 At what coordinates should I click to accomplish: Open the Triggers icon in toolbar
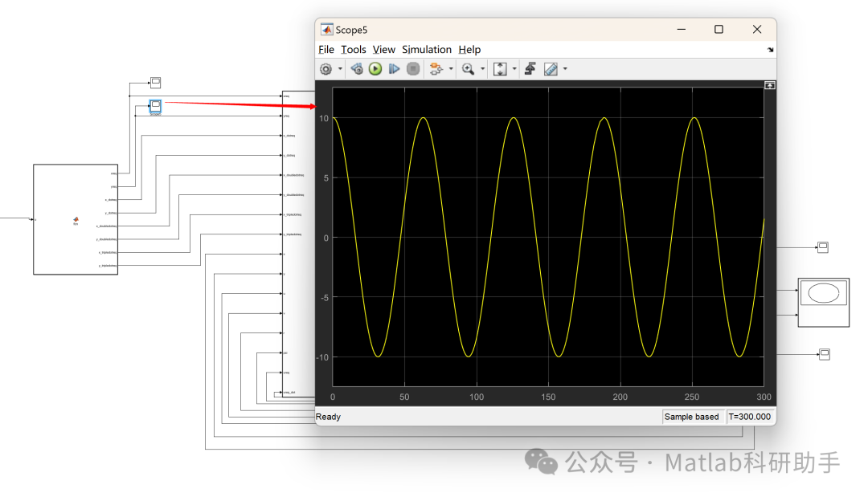(530, 69)
